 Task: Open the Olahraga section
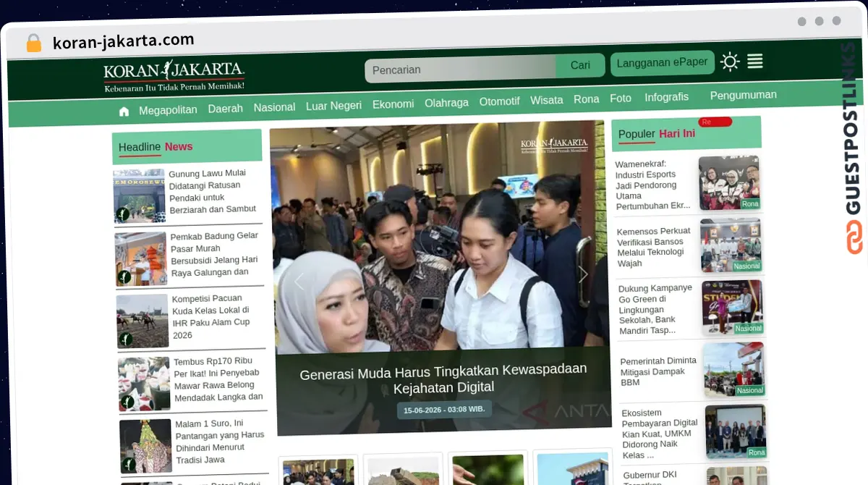point(446,103)
